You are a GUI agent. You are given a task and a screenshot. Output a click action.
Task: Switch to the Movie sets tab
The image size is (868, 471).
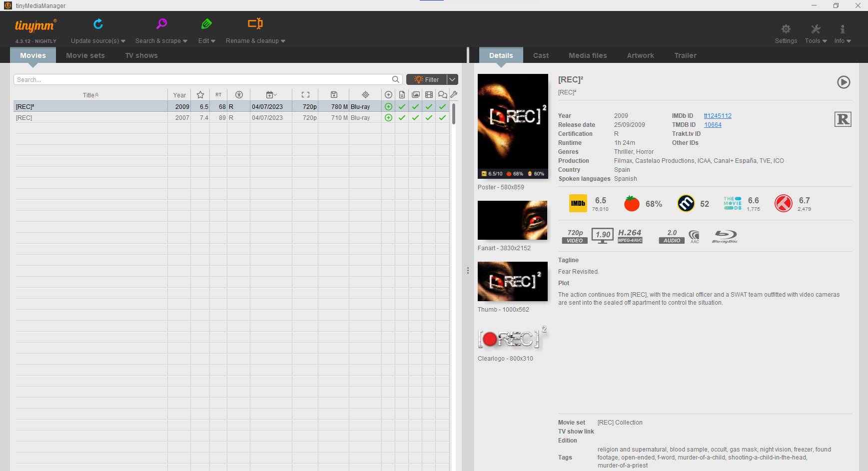click(x=85, y=55)
